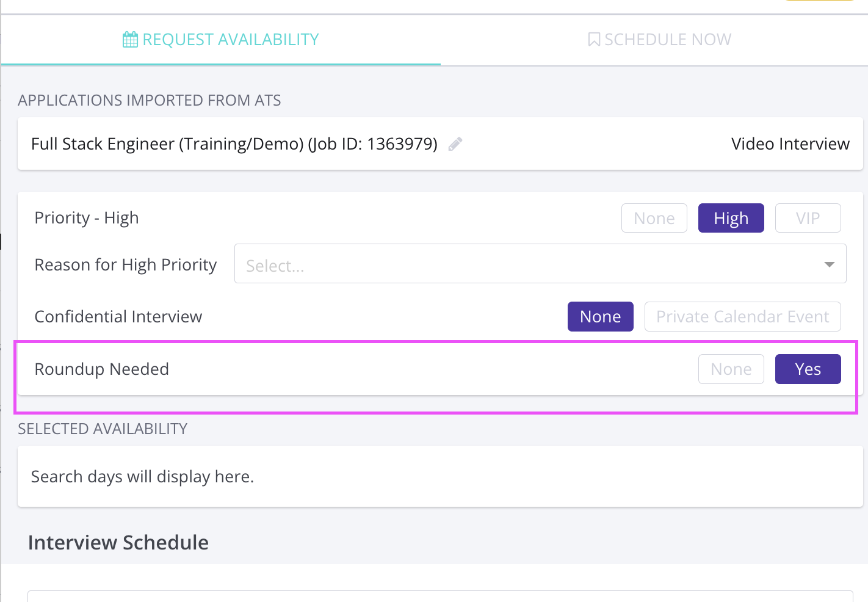This screenshot has width=868, height=602.
Task: Select the High priority option
Action: pyautogui.click(x=731, y=218)
